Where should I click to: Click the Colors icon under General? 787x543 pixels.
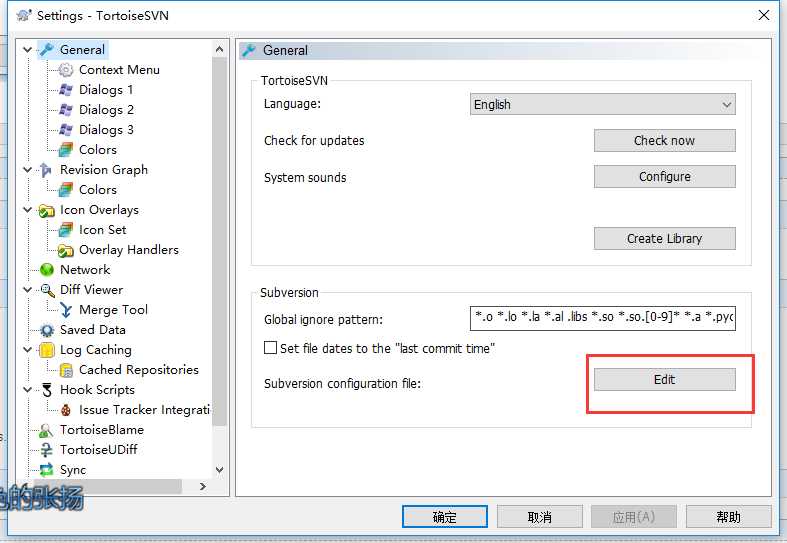pos(66,150)
